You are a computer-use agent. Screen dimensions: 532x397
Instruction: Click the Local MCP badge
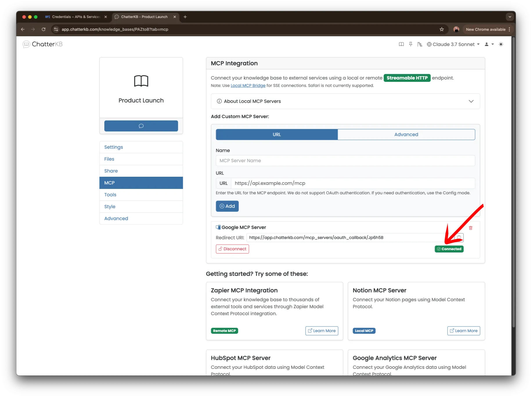364,331
